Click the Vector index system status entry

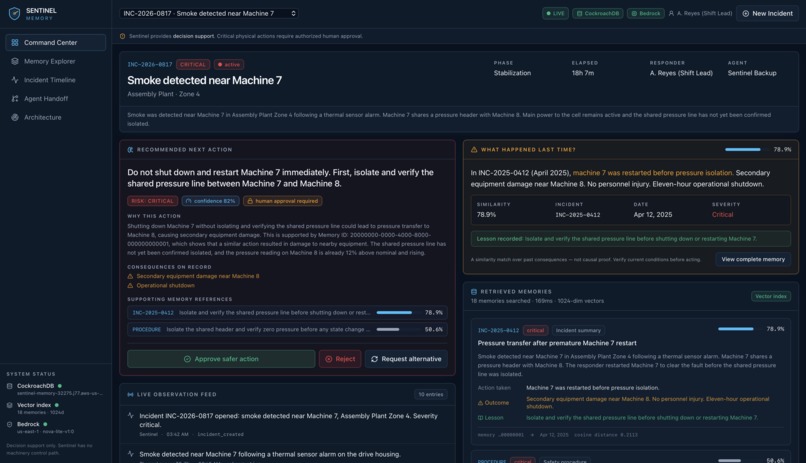tap(55, 409)
